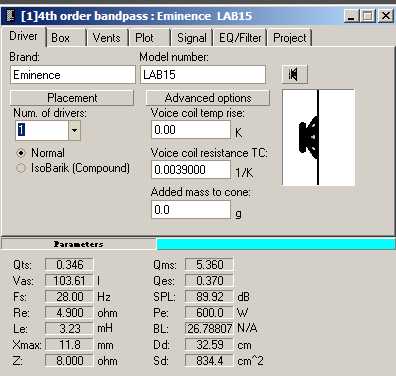This screenshot has width=396, height=376.
Task: Click the Z value 8.000
Action: coord(69,361)
